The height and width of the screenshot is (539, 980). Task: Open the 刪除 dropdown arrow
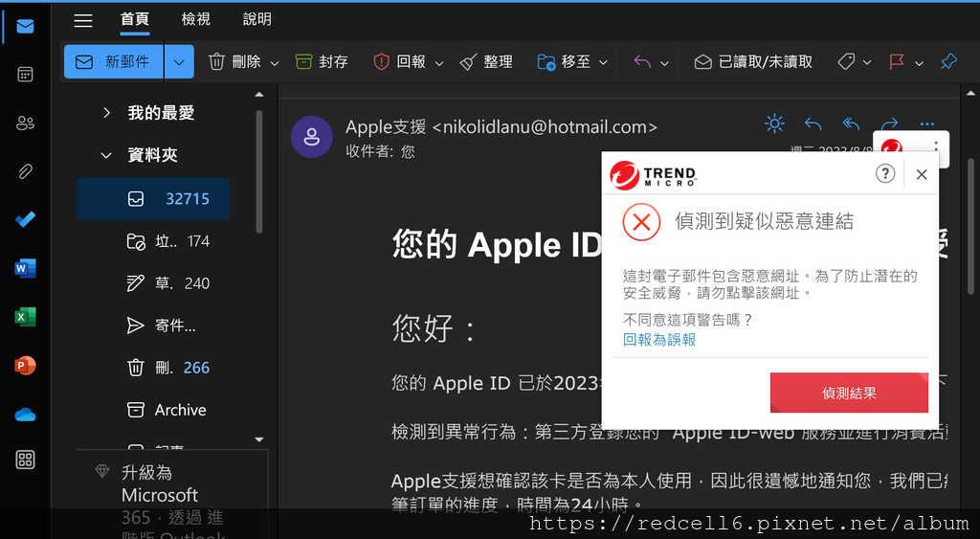[x=275, y=63]
